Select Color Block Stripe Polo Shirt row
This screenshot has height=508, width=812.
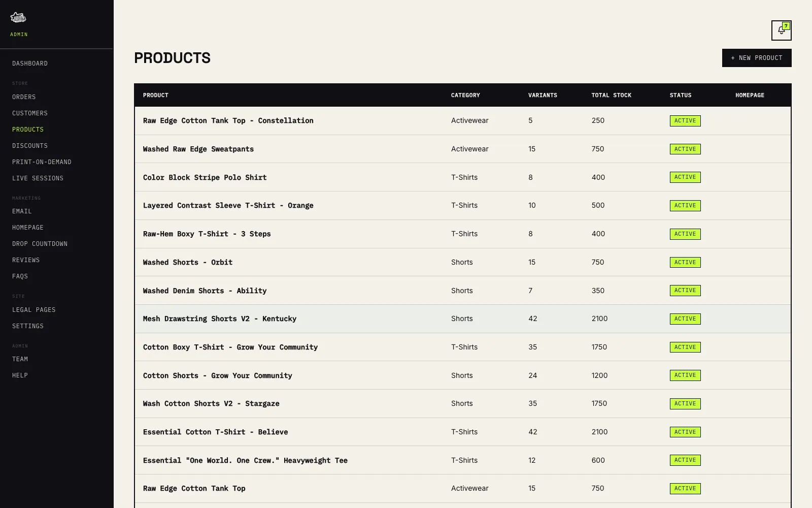coord(462,177)
